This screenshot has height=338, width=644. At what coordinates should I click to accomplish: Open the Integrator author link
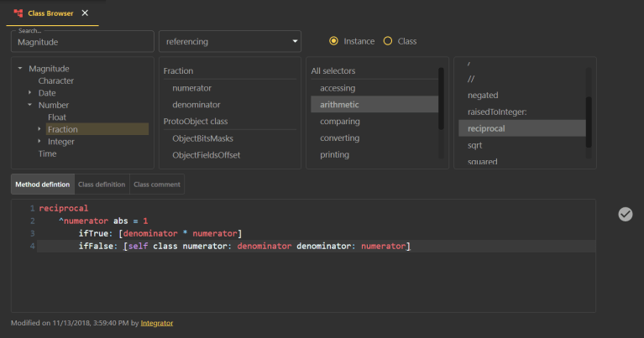click(x=157, y=323)
